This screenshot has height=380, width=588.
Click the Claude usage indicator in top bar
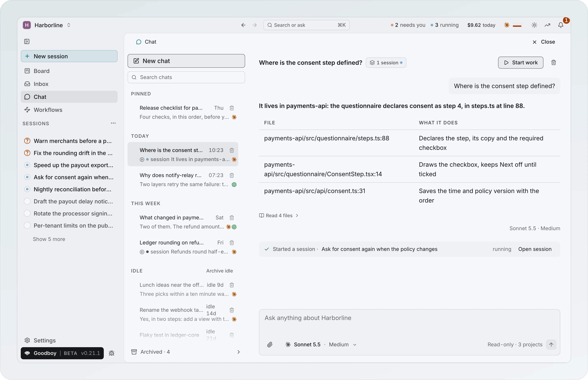(513, 25)
